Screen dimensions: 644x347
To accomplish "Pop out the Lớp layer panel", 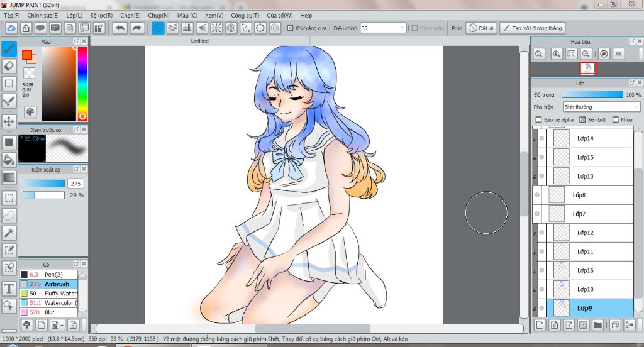I will (631, 83).
